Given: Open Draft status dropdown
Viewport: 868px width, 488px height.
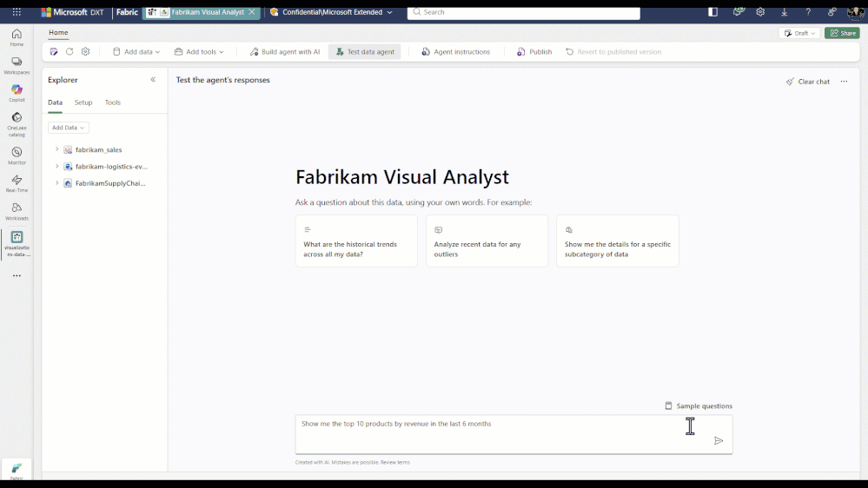Looking at the screenshot, I should point(800,33).
